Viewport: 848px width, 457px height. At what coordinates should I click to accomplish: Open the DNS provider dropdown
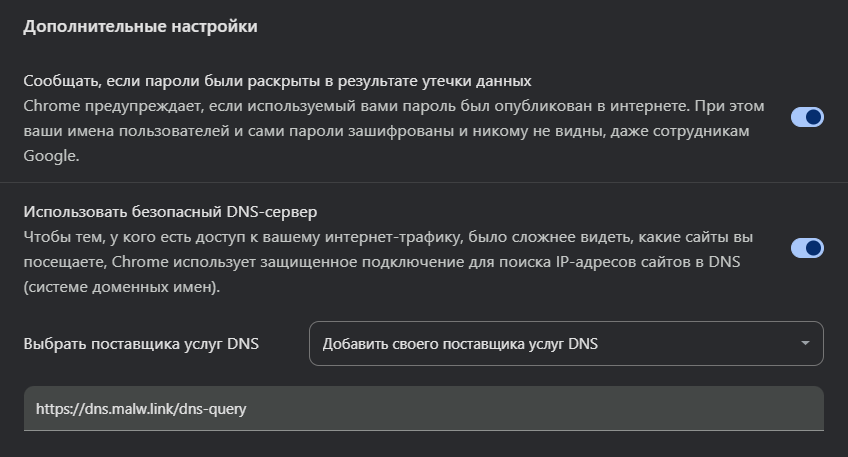point(566,344)
